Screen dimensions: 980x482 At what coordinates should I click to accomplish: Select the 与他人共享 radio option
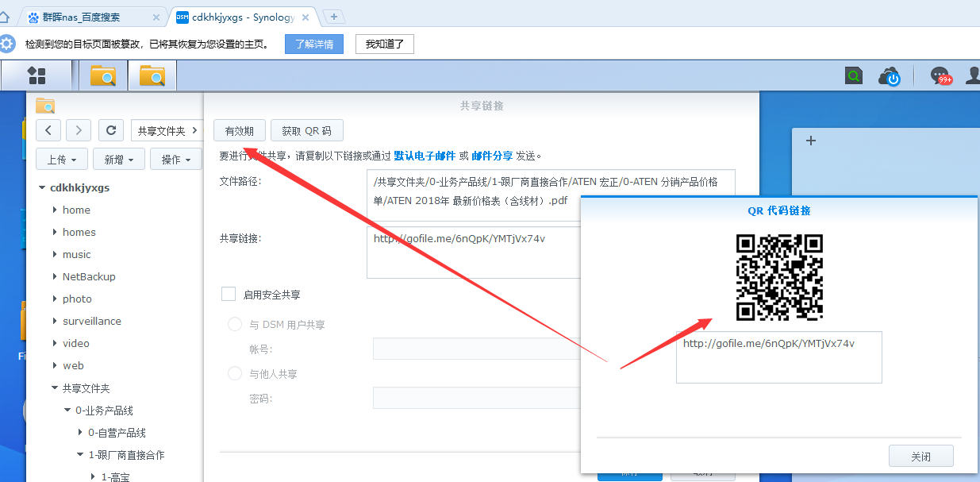[235, 373]
